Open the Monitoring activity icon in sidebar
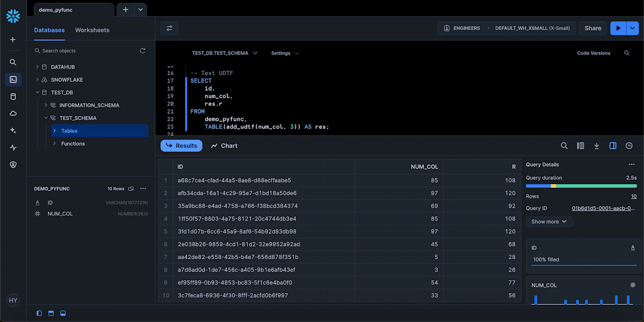This screenshot has width=644, height=322. (13, 148)
